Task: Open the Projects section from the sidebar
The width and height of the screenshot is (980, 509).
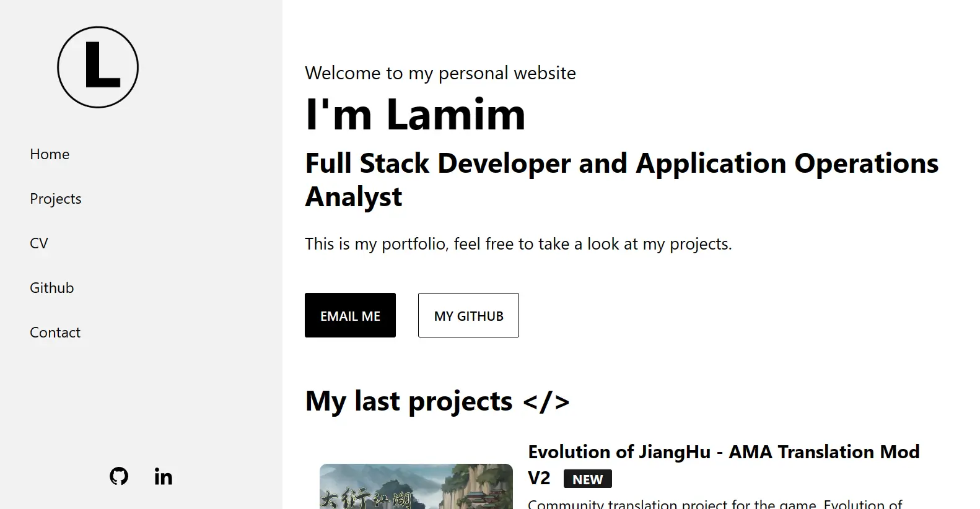Action: 55,198
